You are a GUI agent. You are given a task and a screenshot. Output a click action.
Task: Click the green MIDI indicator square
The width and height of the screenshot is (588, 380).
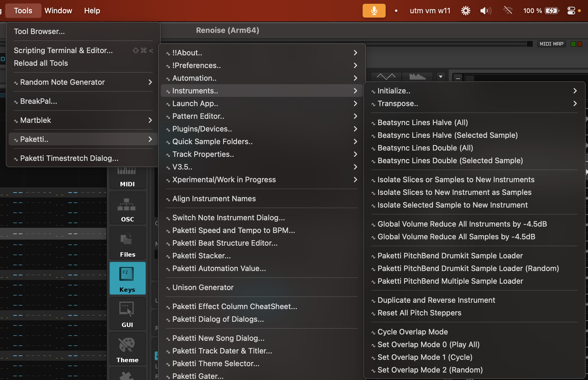click(x=573, y=44)
